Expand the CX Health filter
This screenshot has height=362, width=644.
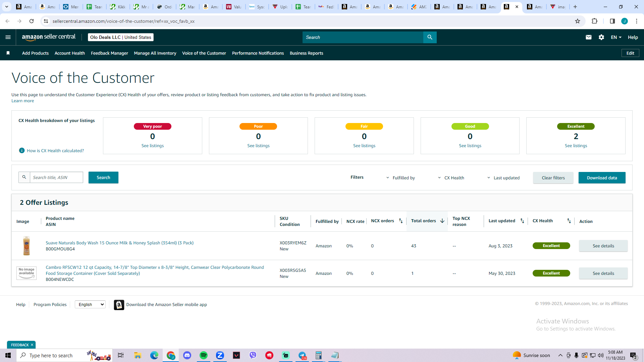coord(451,178)
